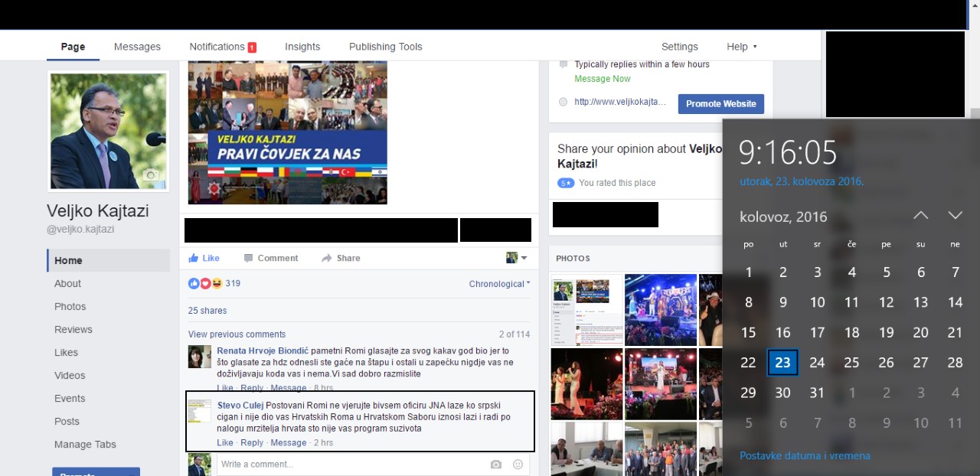Click the blue thumbs-up reaction icon
Image resolution: width=980 pixels, height=476 pixels.
[x=194, y=283]
